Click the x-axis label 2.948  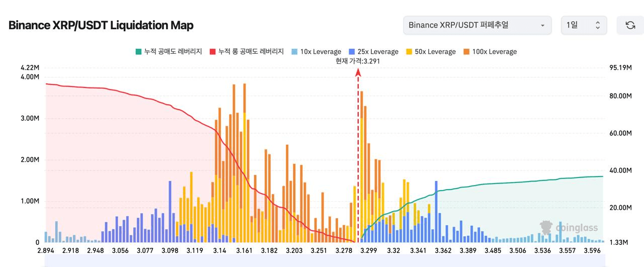point(95,250)
